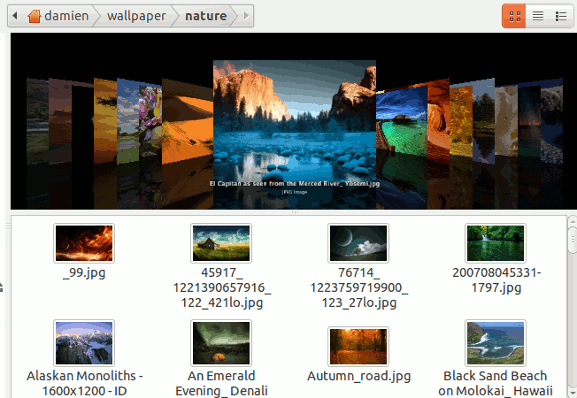Image resolution: width=577 pixels, height=398 pixels.
Task: Select the purple flowers cover image
Action: click(x=150, y=121)
